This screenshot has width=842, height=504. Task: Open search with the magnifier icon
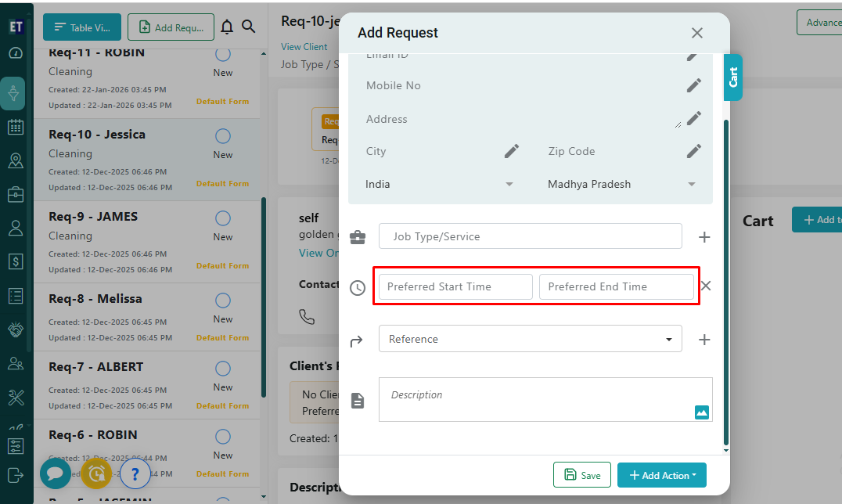249,27
